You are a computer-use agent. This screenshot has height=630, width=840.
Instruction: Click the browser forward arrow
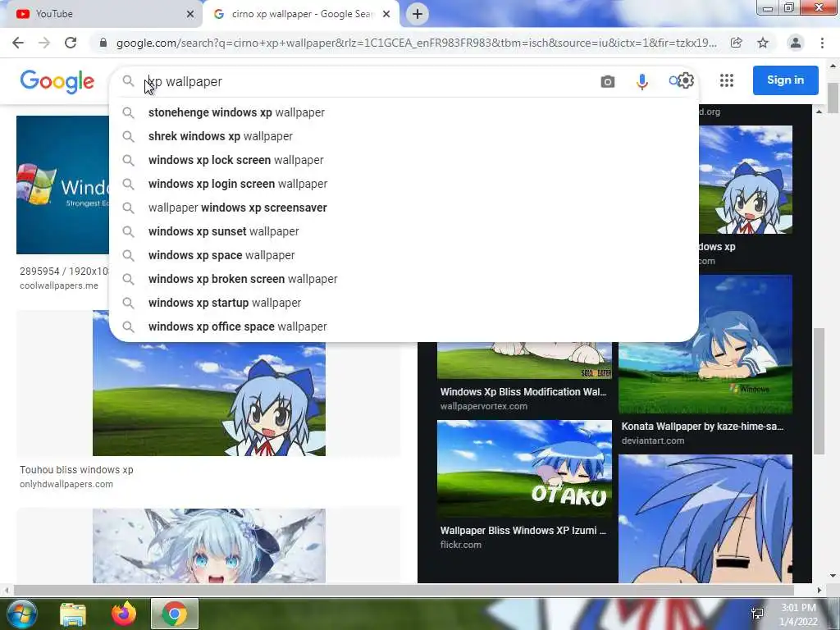44,43
